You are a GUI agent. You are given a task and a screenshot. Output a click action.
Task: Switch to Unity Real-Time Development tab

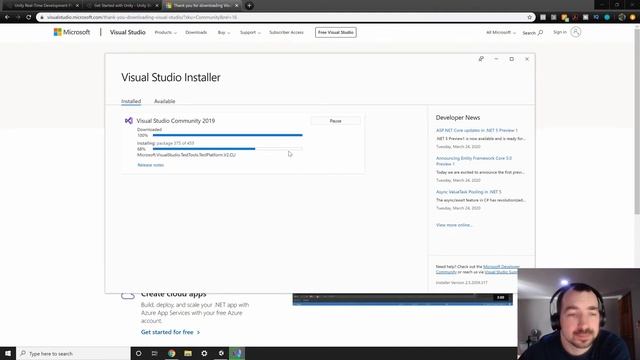click(42, 6)
